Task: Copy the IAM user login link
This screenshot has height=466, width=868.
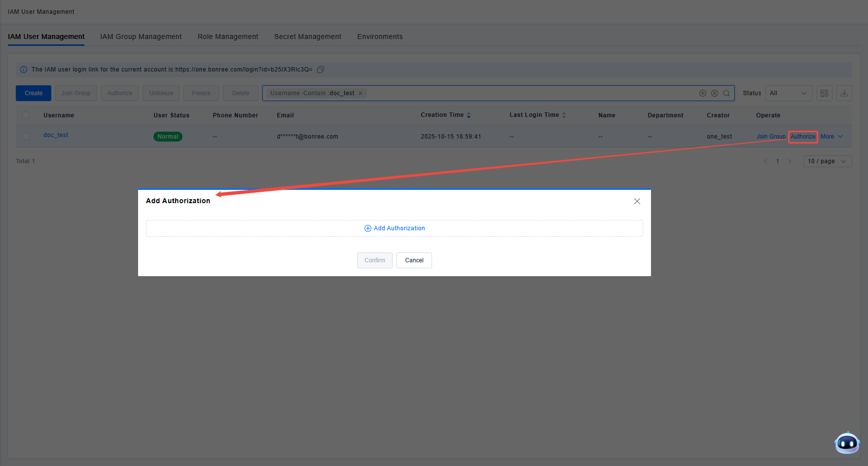Action: [321, 70]
